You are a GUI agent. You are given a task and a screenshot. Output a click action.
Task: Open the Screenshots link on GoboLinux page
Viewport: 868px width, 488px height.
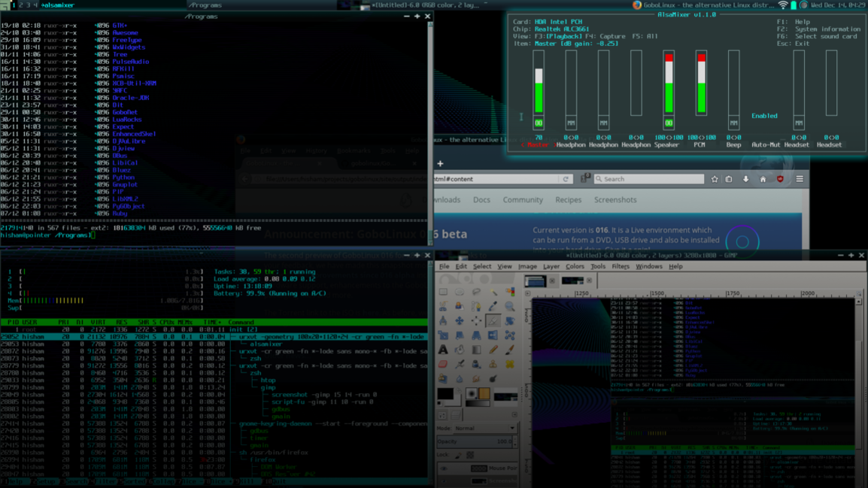click(615, 200)
